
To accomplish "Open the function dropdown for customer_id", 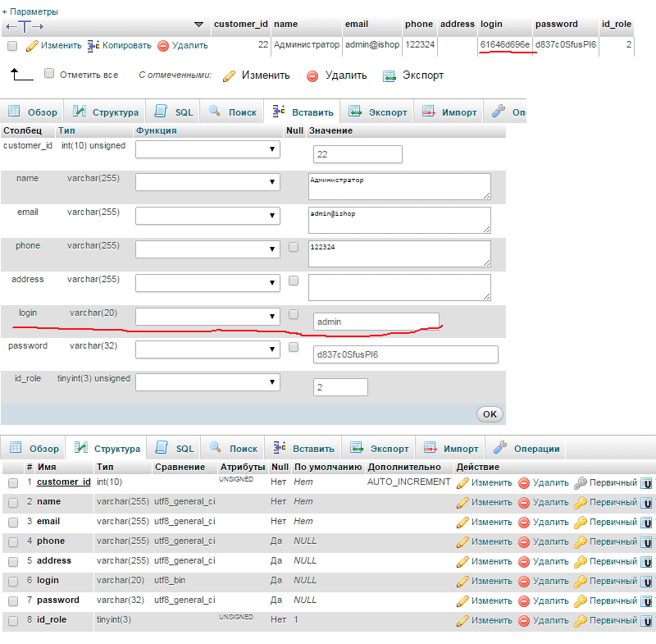I will [x=207, y=149].
